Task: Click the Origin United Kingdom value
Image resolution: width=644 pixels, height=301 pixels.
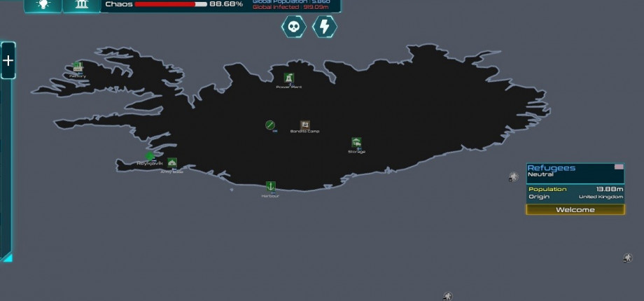Action: [601, 197]
